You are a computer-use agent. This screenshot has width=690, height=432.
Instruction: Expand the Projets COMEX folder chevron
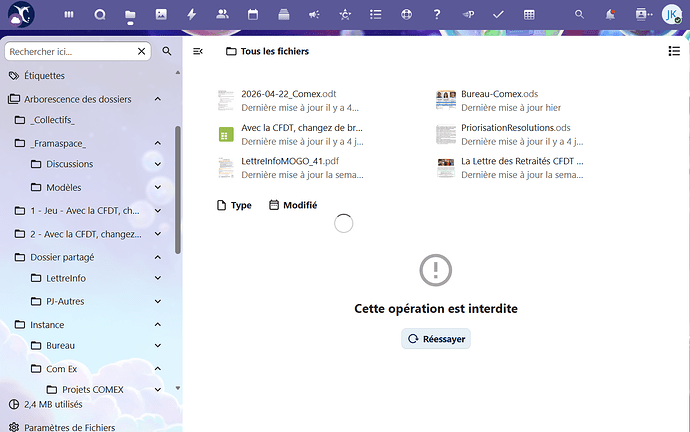(x=158, y=390)
